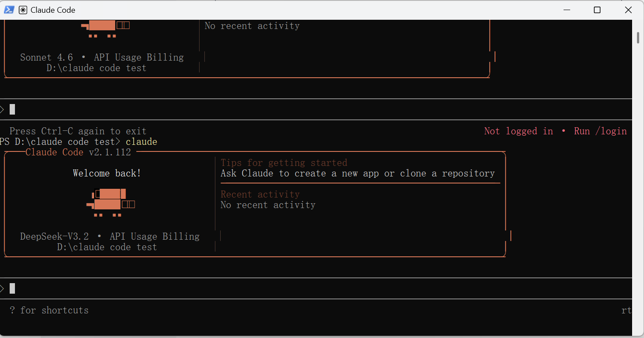
Task: Click 'Sonnet 4.6 • API Usage Billing' text
Action: point(102,58)
